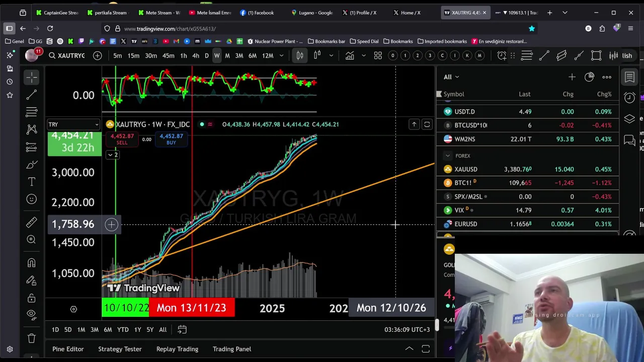Add symbol to watchlist plus icon

point(572,77)
